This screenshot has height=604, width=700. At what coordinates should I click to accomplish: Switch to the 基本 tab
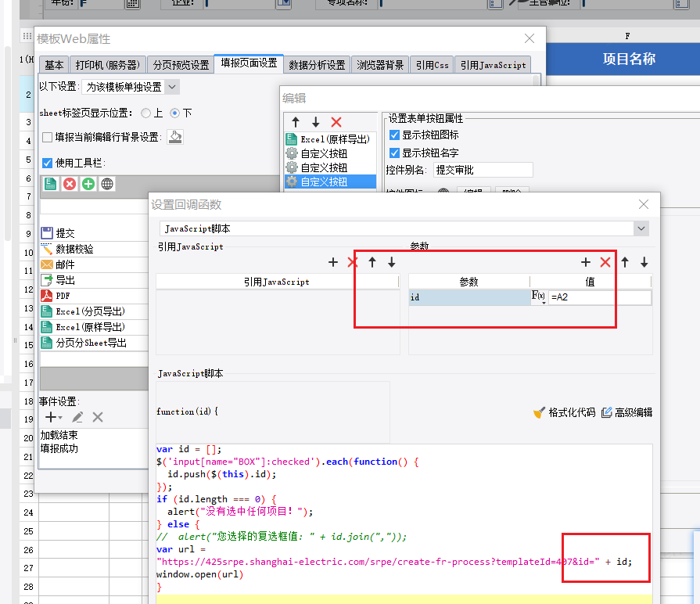[54, 65]
